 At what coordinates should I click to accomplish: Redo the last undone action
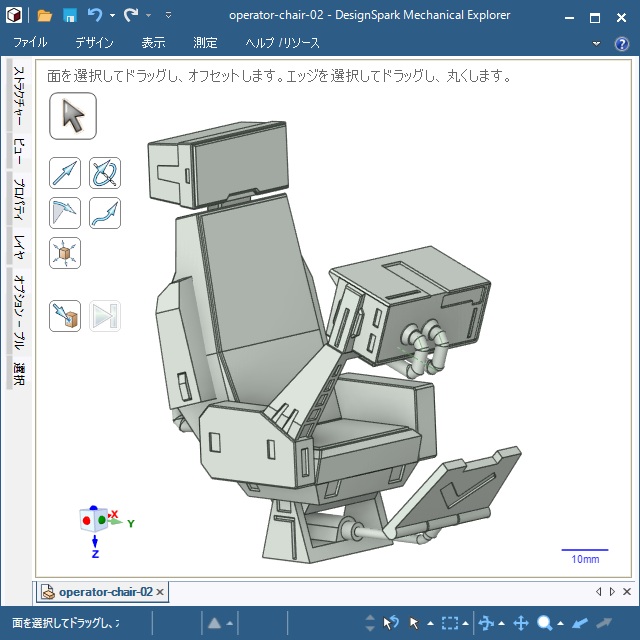coord(131,16)
